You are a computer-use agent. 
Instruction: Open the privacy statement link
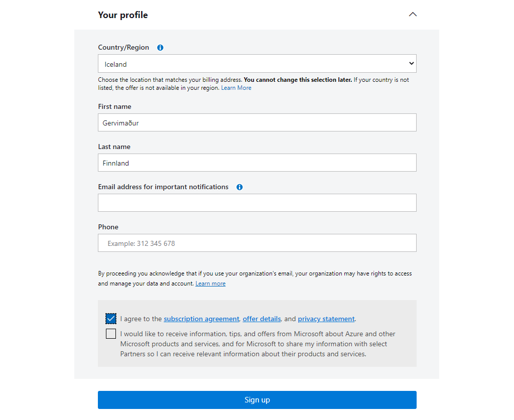(326, 319)
